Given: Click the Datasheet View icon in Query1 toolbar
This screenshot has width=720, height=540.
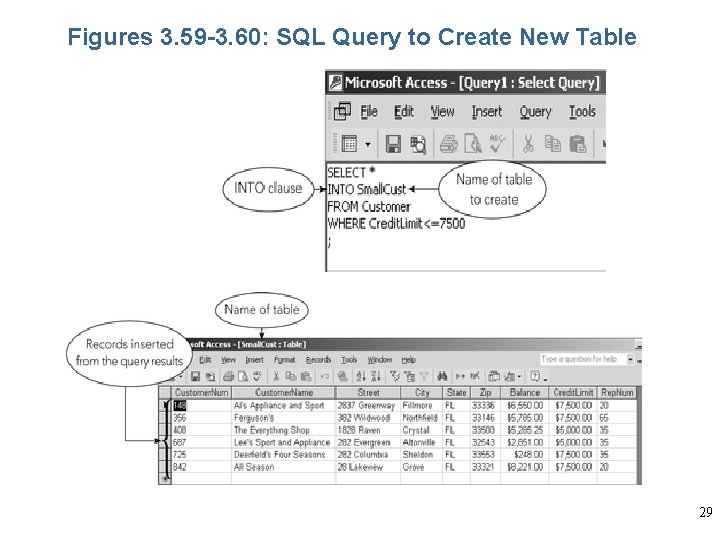Looking at the screenshot, I should click(x=349, y=144).
